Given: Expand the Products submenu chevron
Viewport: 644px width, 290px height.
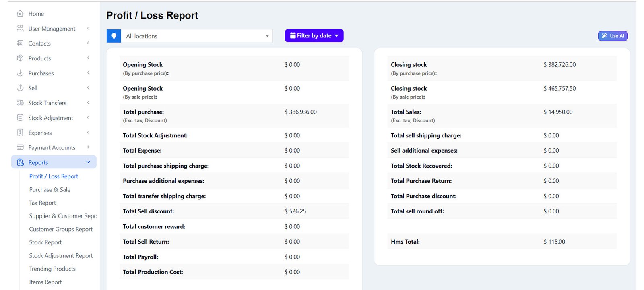Looking at the screenshot, I should tap(88, 58).
